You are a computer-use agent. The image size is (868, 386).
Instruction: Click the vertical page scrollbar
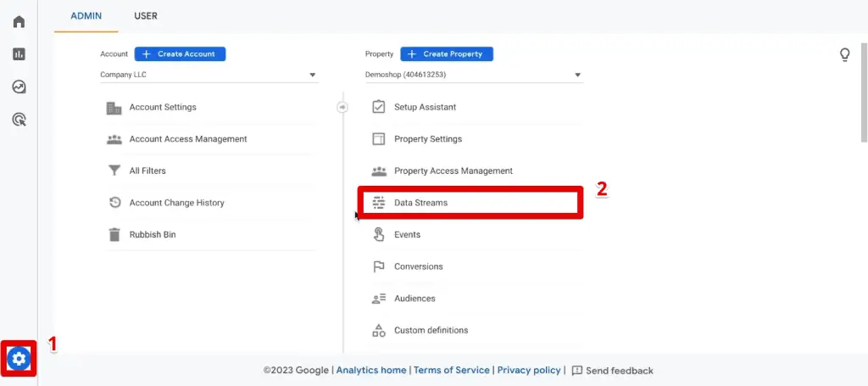pyautogui.click(x=863, y=93)
